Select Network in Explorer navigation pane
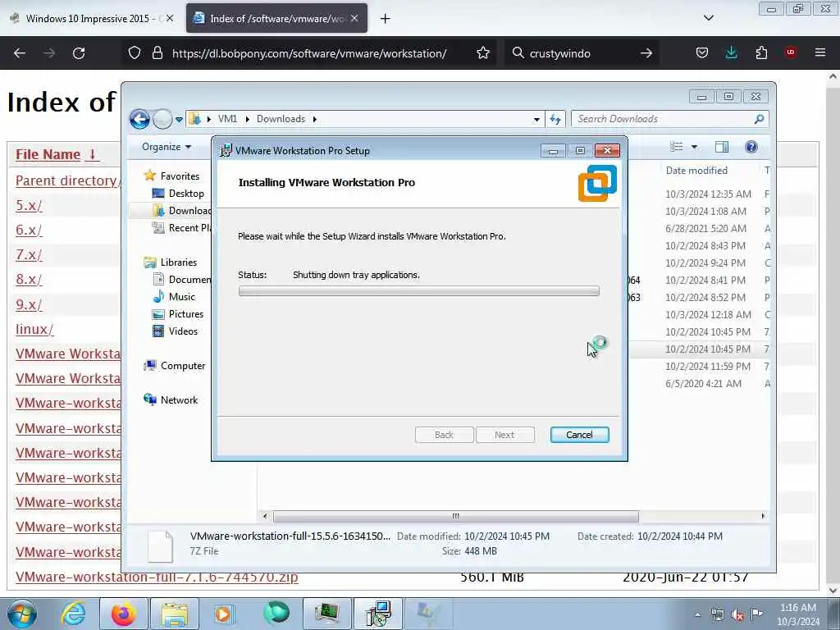This screenshot has width=840, height=630. pos(171,400)
